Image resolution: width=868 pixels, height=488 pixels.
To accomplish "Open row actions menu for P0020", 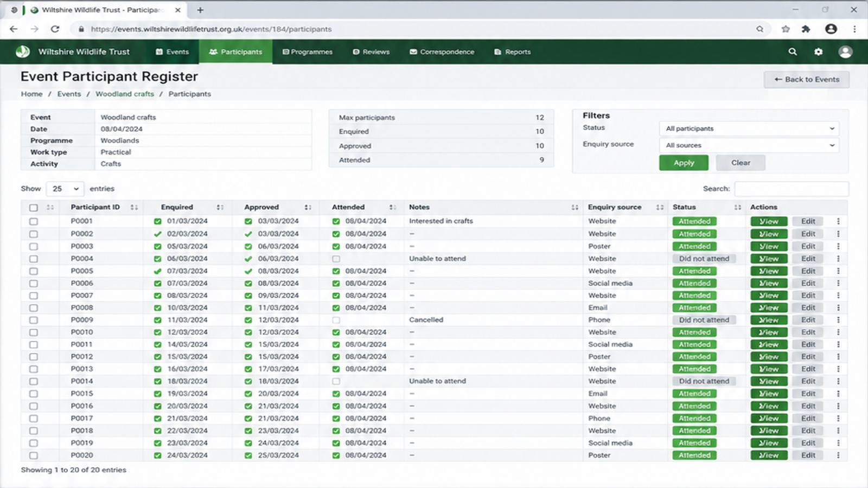I will coord(838,455).
